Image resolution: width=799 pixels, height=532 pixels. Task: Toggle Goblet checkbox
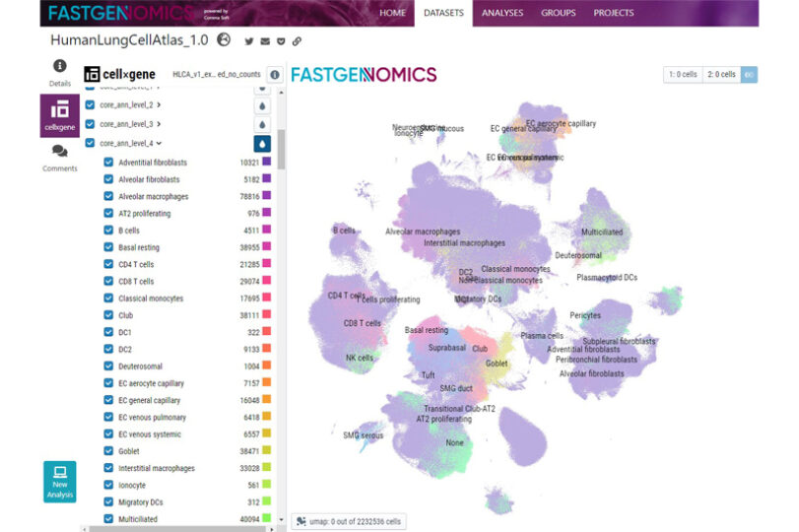[x=108, y=450]
